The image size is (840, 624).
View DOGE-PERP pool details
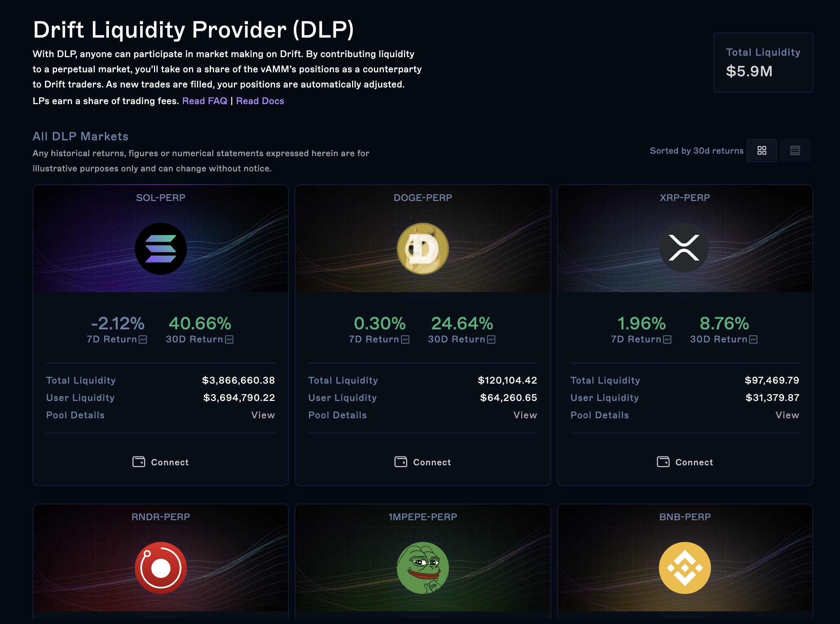coord(525,415)
